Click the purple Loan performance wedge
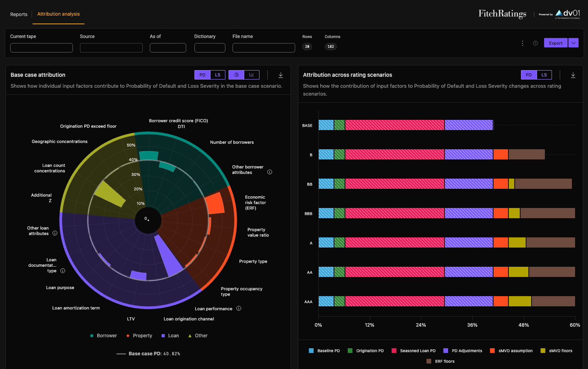588x369 pixels. click(x=169, y=256)
